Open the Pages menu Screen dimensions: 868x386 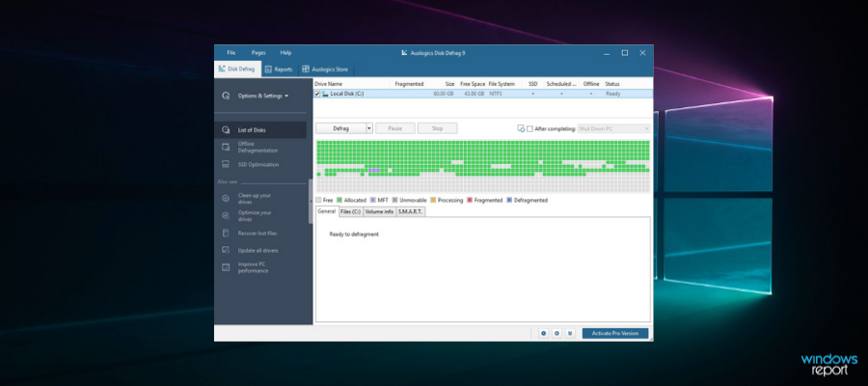(258, 52)
